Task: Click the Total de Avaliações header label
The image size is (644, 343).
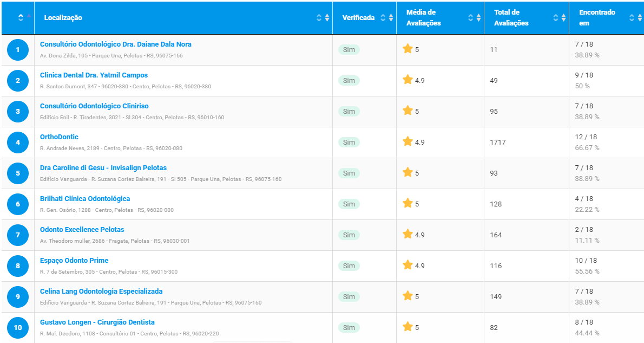Action: tap(511, 18)
